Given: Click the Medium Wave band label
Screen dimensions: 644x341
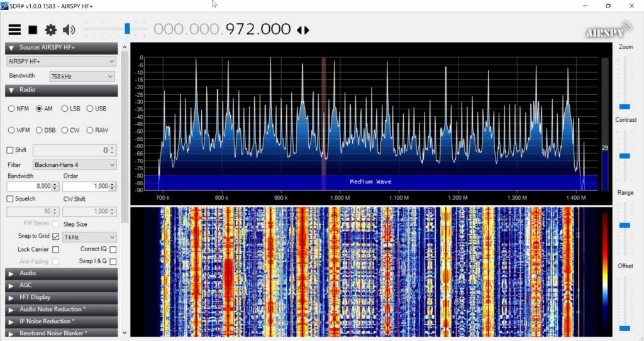Looking at the screenshot, I should click(x=370, y=182).
